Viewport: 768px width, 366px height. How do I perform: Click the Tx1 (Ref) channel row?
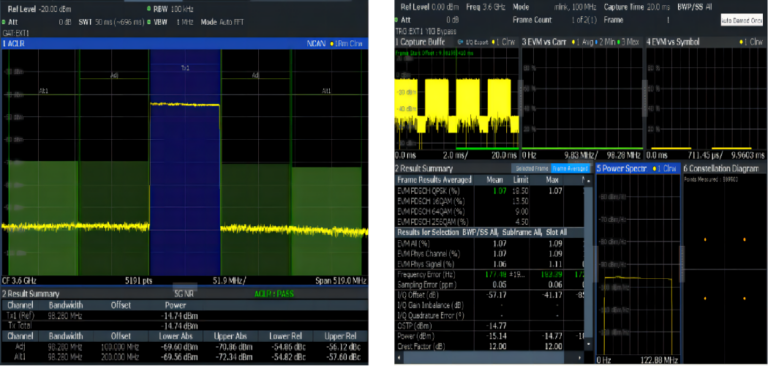point(185,317)
